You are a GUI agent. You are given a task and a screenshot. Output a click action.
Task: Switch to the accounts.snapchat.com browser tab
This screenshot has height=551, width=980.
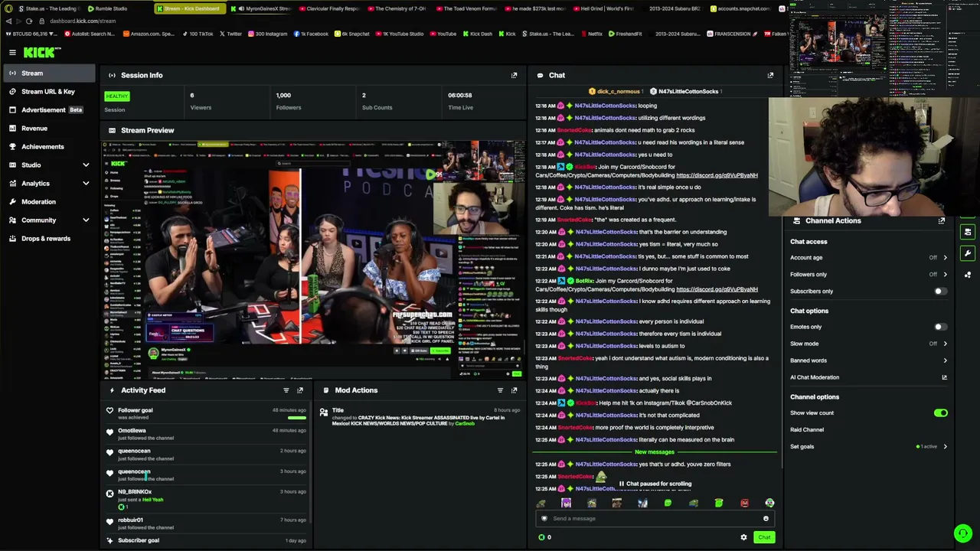pos(740,8)
